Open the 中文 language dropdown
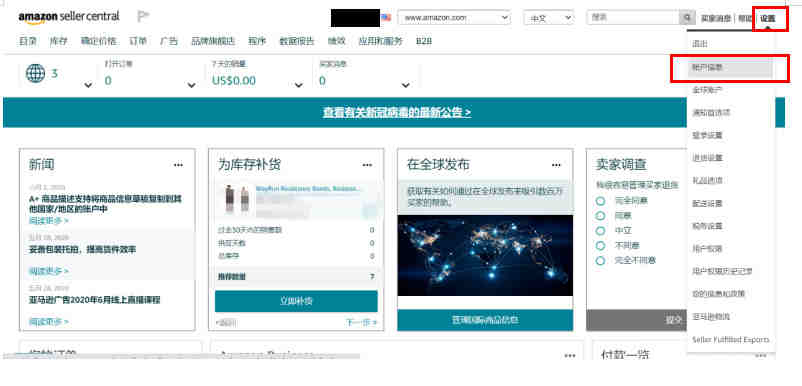Screen dimensions: 802x386 (x=549, y=18)
